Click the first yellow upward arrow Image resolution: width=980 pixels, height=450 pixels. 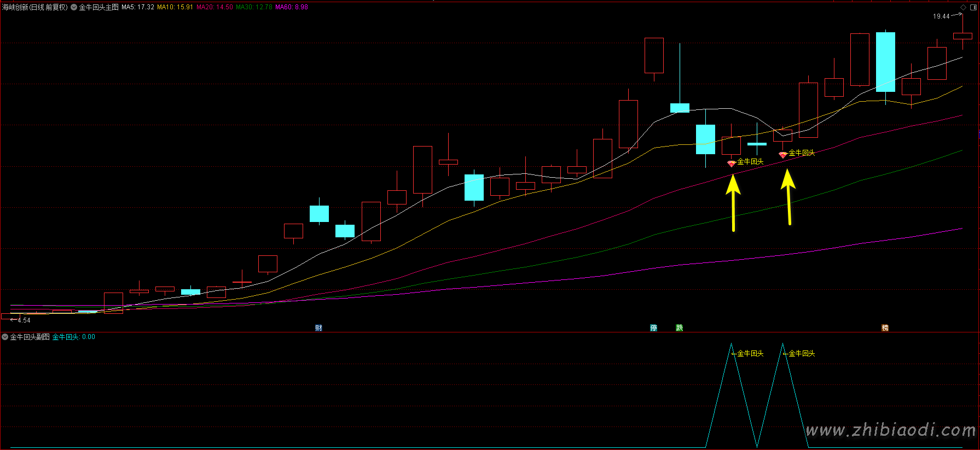click(x=733, y=202)
